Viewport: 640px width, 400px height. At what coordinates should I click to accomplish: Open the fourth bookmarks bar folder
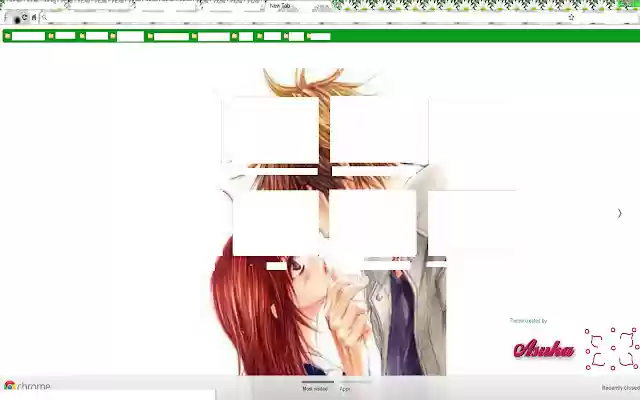pyautogui.click(x=127, y=36)
